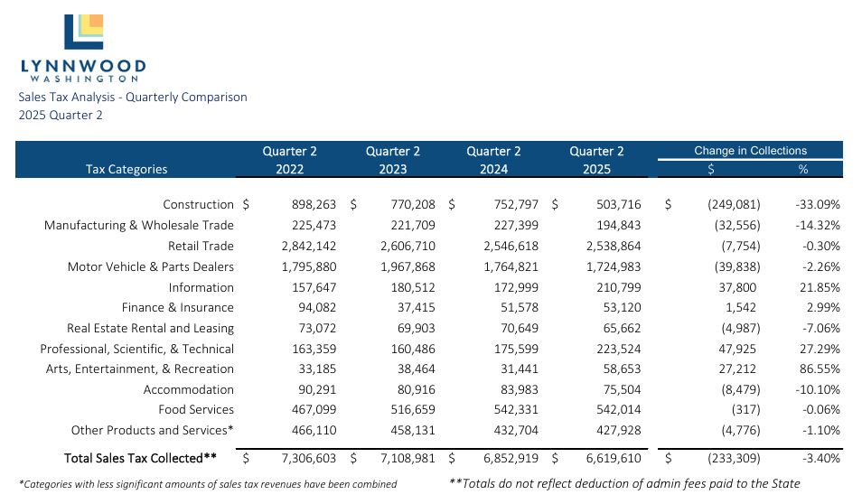Click the Tax Categories column header
This screenshot has width=862, height=504.
[x=126, y=169]
